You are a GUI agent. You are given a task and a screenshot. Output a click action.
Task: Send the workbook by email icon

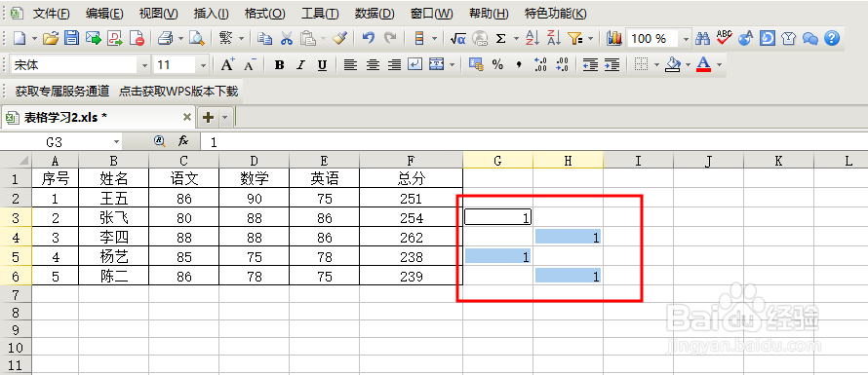point(94,38)
